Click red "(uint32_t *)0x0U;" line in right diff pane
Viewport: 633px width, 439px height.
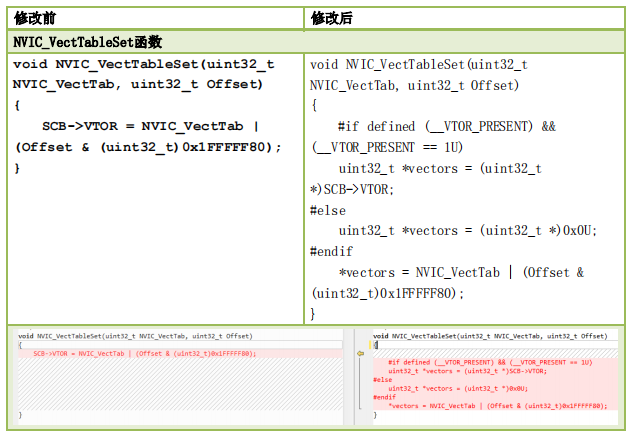point(458,389)
